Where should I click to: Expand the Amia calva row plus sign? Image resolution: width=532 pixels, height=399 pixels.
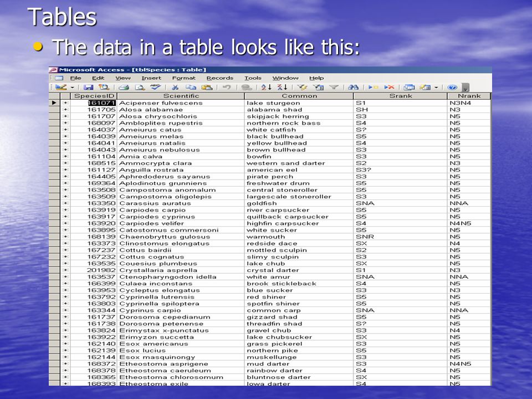tap(65, 156)
